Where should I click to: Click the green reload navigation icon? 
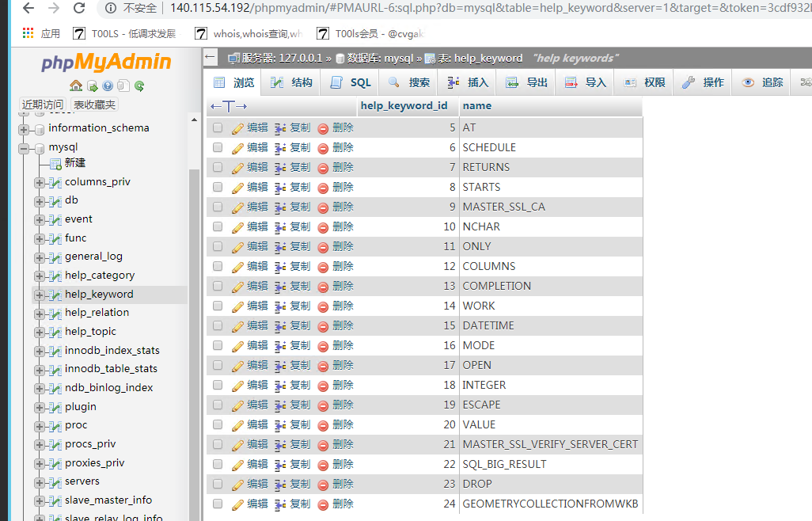coord(139,86)
